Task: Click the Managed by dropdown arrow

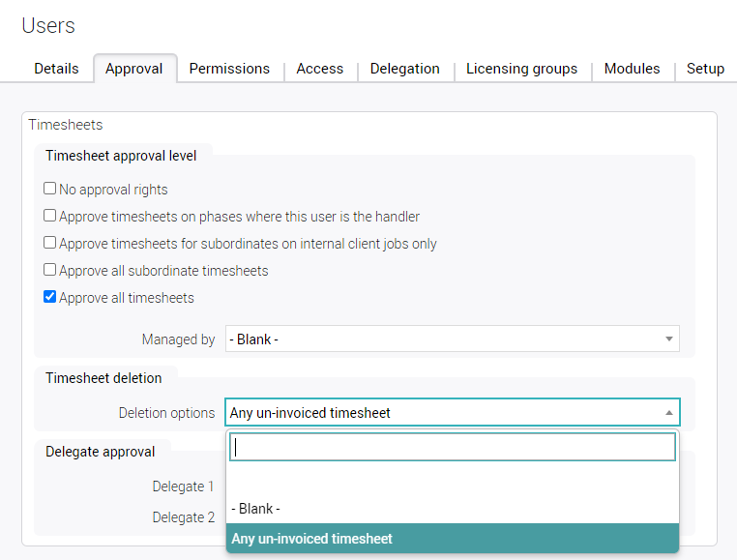Action: pos(668,339)
